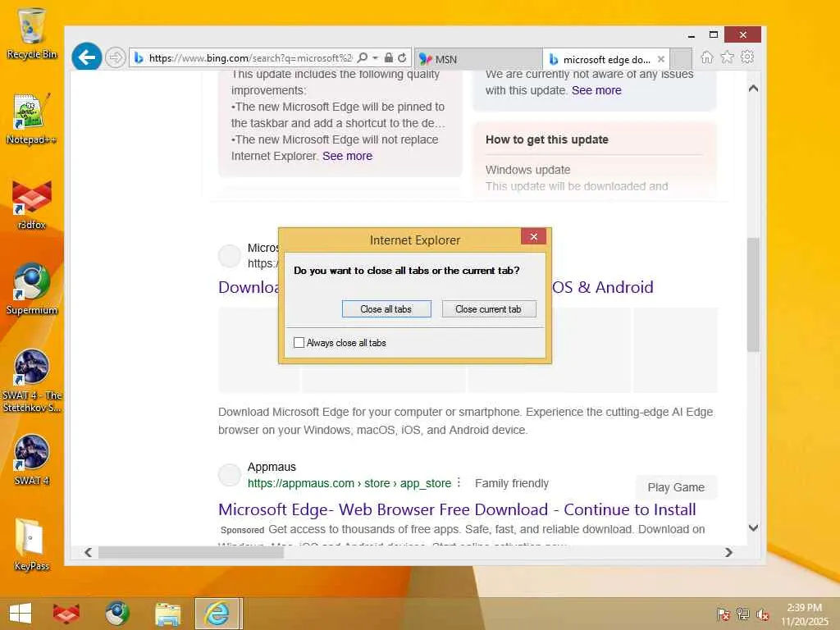
Task: Click the horizontal scrollbar thumb
Action: 190,552
